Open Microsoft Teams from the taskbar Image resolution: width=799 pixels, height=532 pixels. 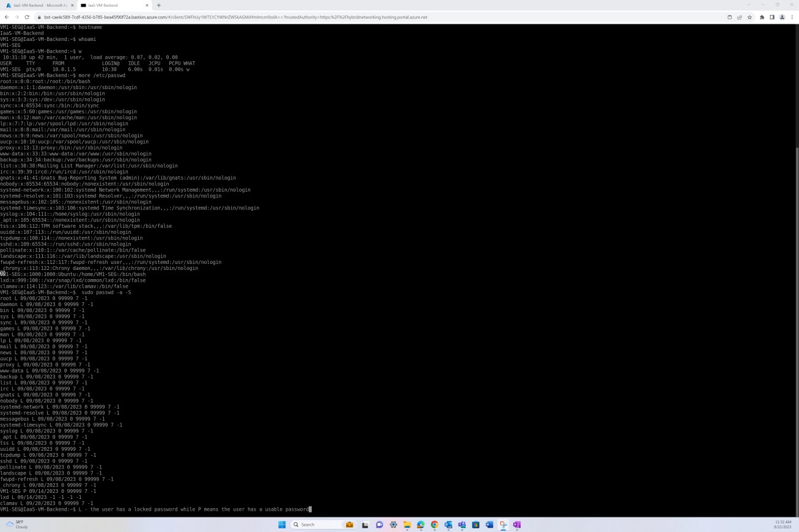462,524
